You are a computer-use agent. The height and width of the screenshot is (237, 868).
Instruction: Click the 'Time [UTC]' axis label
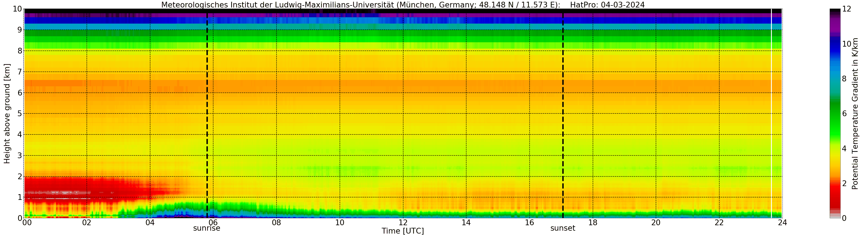pos(403,231)
